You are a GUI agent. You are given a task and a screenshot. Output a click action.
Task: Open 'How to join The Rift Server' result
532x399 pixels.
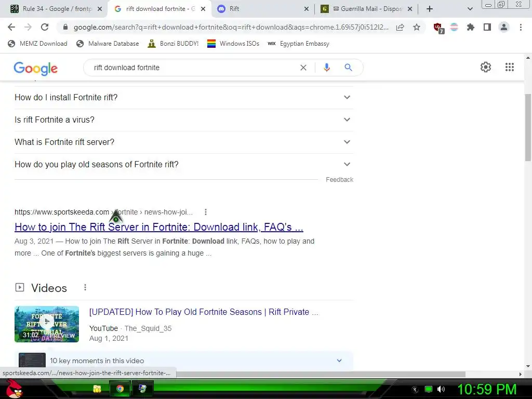tap(159, 227)
